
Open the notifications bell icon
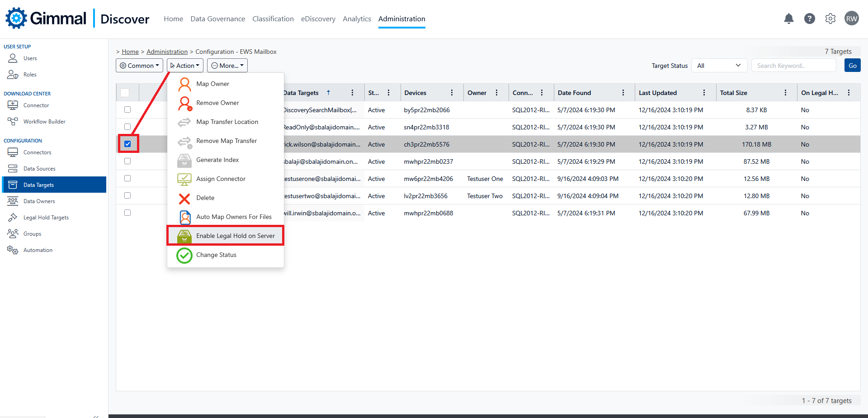[x=788, y=19]
